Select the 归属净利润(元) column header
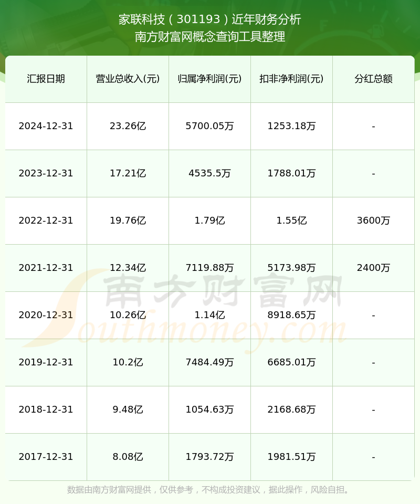This screenshot has width=420, height=504. tap(210, 79)
